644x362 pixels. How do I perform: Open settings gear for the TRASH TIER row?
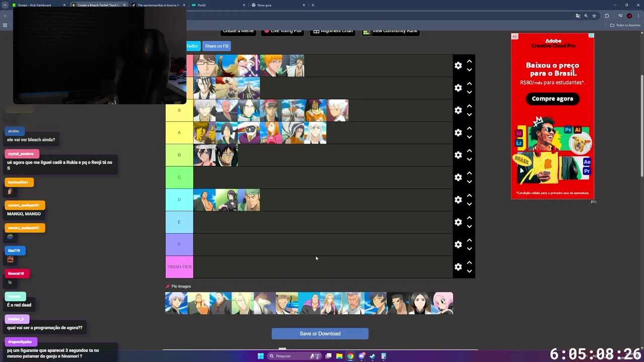pos(458,267)
